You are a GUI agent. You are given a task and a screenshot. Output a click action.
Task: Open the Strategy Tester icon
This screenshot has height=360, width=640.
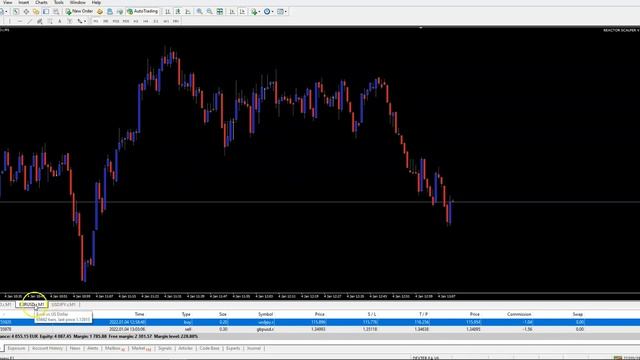(56, 11)
